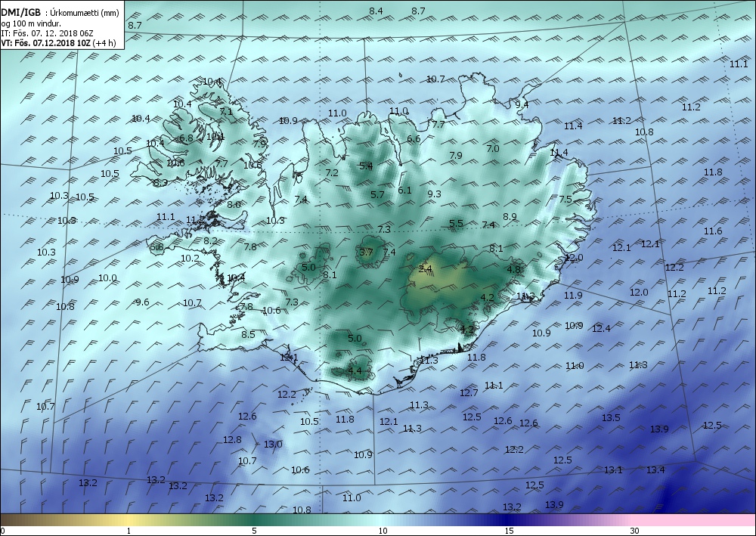Click the '9.4' value on the map
The height and width of the screenshot is (536, 756).
coord(522,104)
